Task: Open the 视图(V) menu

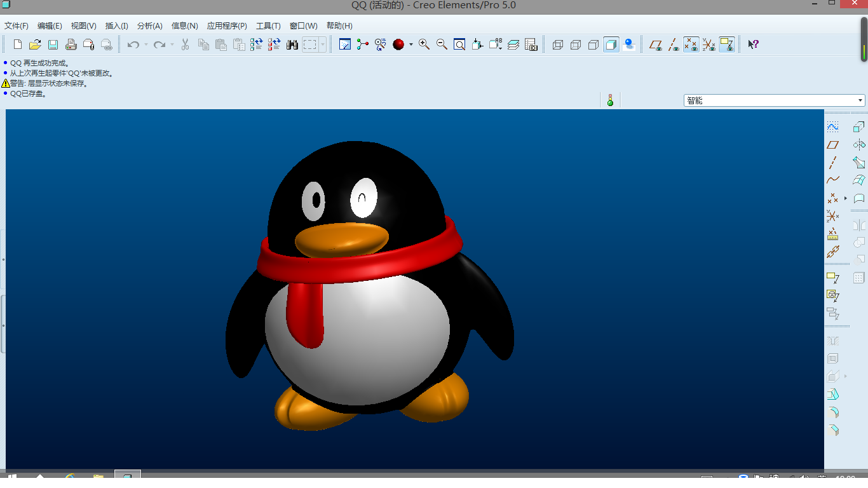Action: click(83, 26)
